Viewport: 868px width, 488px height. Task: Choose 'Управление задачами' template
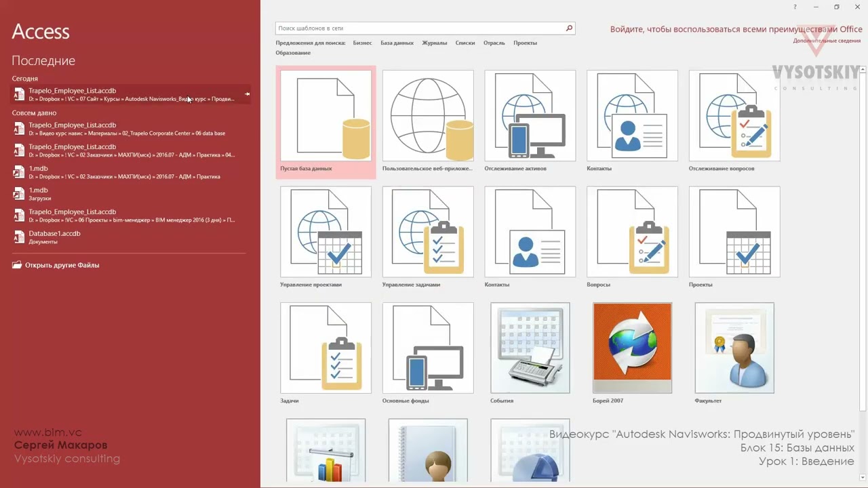428,238
